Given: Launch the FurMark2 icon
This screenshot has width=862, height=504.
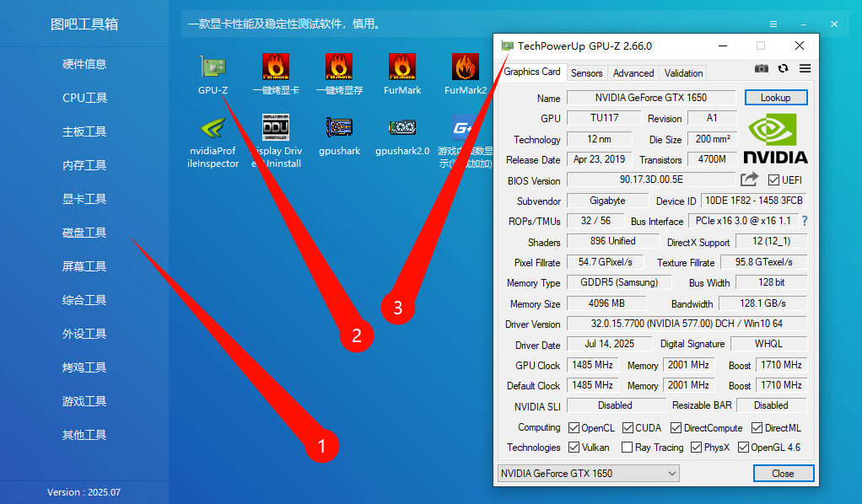Looking at the screenshot, I should (x=465, y=67).
